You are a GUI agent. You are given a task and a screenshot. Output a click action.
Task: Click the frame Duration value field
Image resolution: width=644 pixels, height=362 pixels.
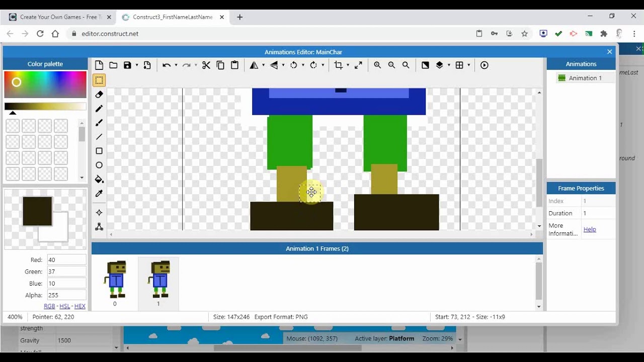(x=598, y=213)
